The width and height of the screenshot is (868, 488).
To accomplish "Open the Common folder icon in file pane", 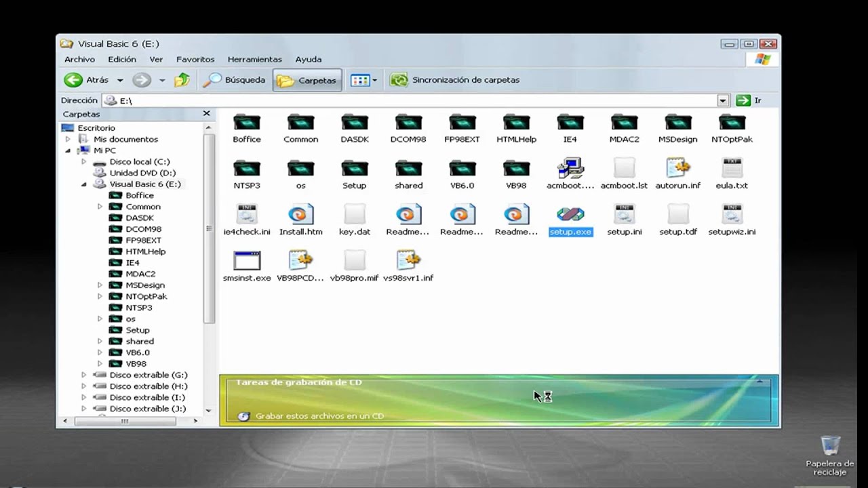I will point(300,123).
